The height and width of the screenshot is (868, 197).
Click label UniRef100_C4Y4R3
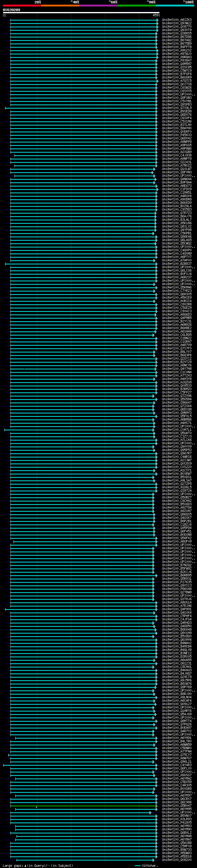[177, 765]
